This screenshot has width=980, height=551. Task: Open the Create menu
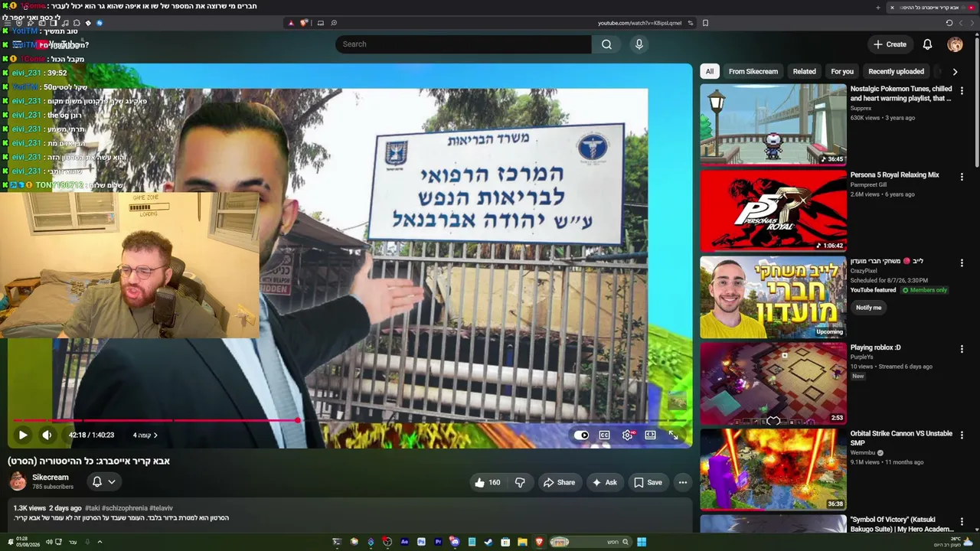tap(890, 44)
